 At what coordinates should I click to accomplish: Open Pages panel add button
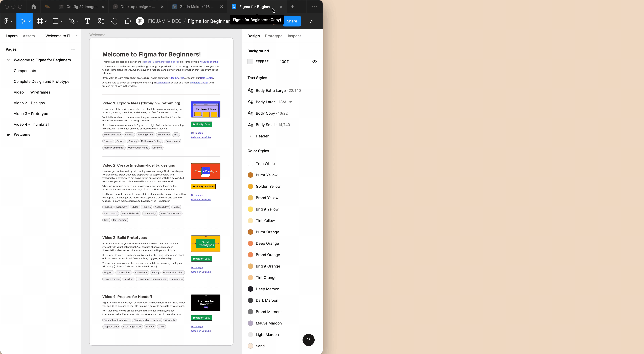[73, 49]
